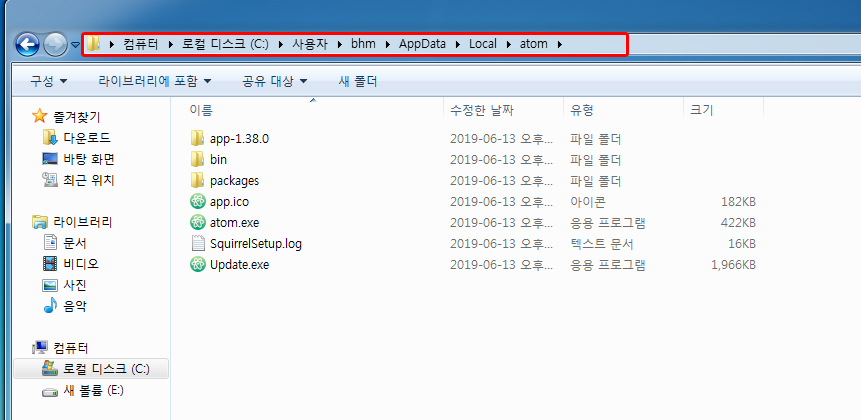This screenshot has width=861, height=420.
Task: Select 로컬 디스크 (C:) in address breadcrumb
Action: pyautogui.click(x=226, y=44)
